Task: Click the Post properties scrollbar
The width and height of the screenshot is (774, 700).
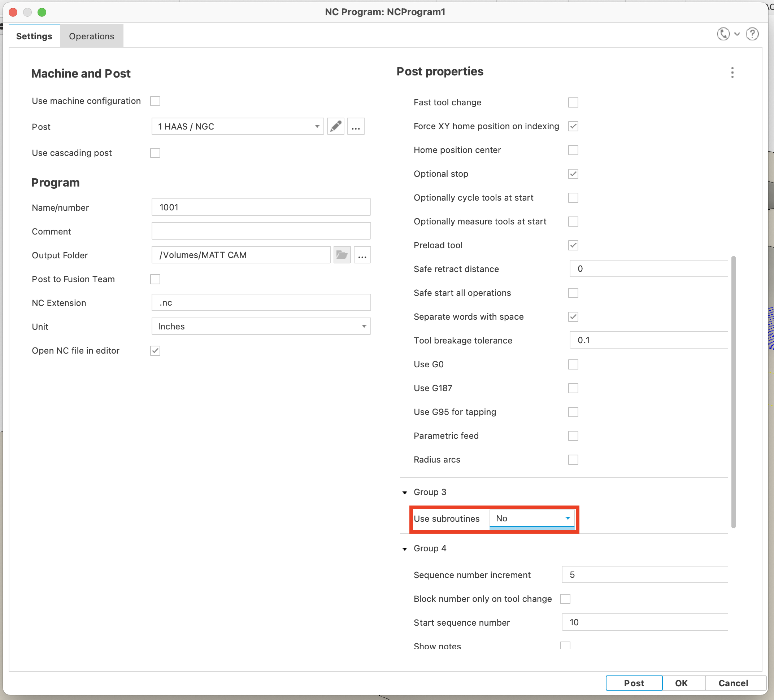Action: coord(733,391)
